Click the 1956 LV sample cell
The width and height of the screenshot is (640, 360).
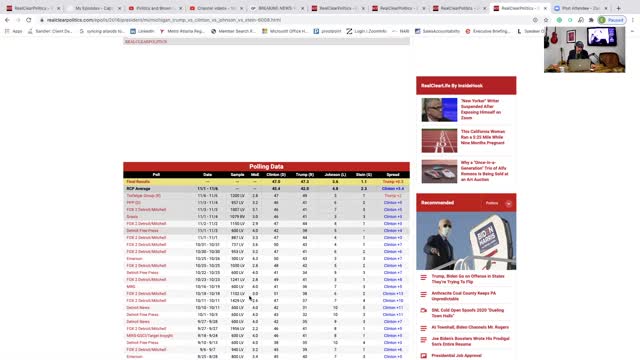(237, 329)
